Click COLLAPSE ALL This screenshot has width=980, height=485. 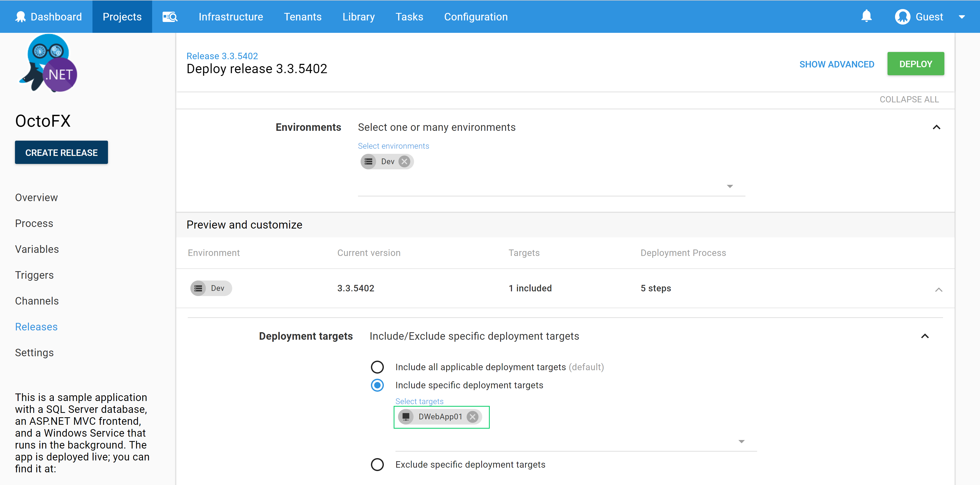909,99
